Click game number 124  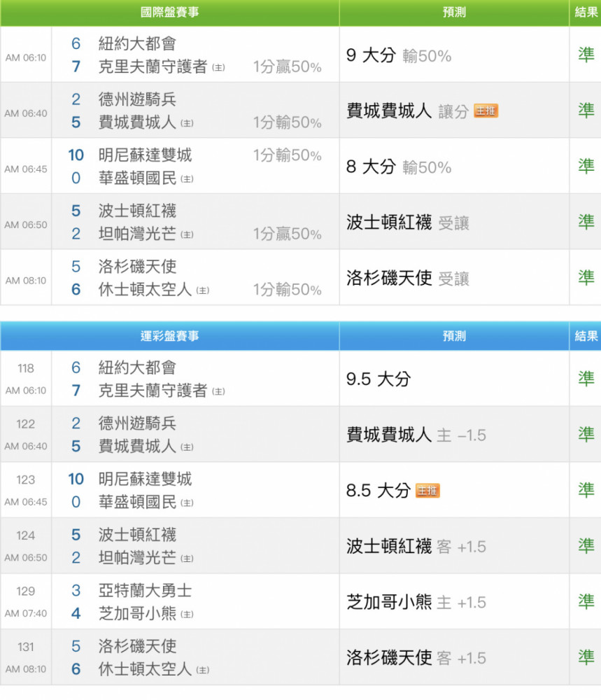pyautogui.click(x=26, y=535)
